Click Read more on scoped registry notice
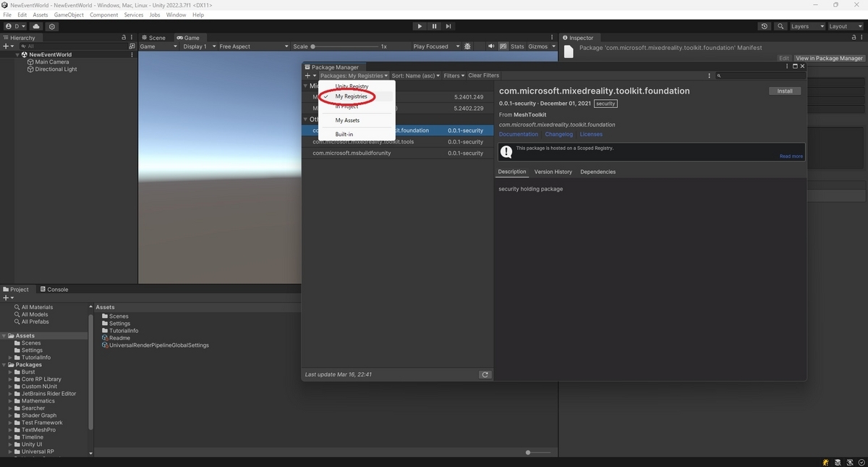The width and height of the screenshot is (868, 467). pyautogui.click(x=791, y=156)
